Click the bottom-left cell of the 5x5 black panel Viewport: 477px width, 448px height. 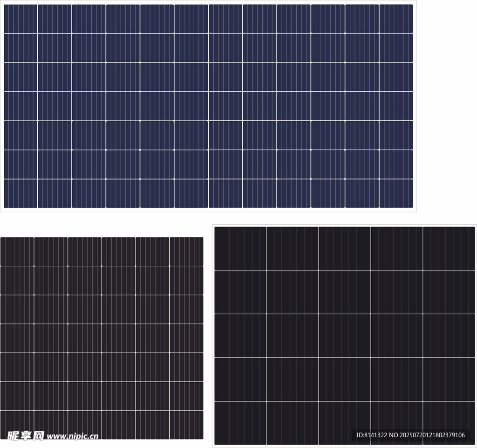click(240, 423)
